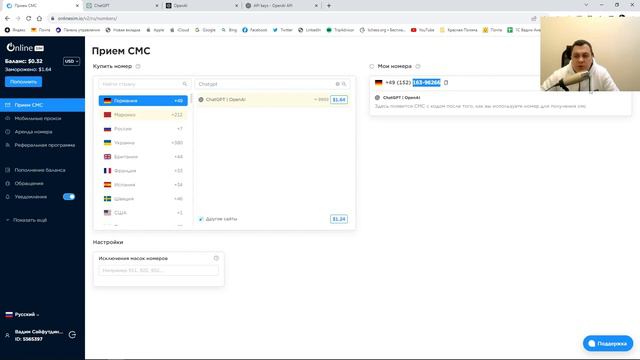Click the blue Пополнить button

[x=23, y=82]
